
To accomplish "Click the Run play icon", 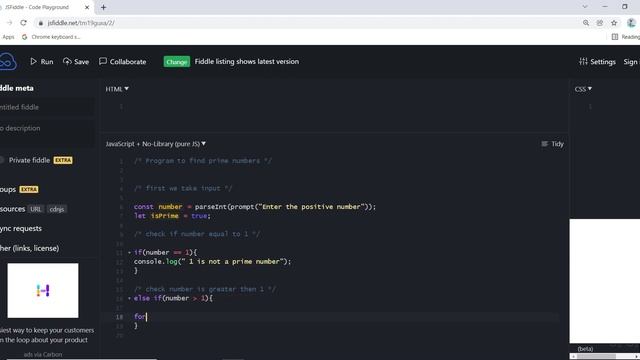I will point(33,61).
